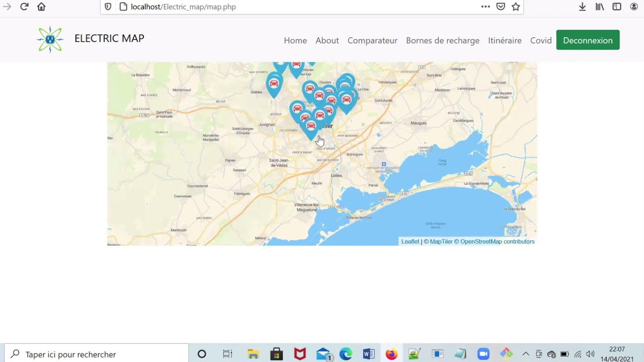Click the Windows search box "Taper ici pour rechercher"
644x362 pixels.
pos(97,354)
